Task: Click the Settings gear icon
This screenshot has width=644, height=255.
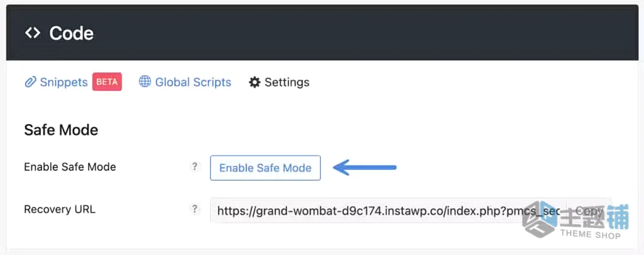Action: (255, 82)
